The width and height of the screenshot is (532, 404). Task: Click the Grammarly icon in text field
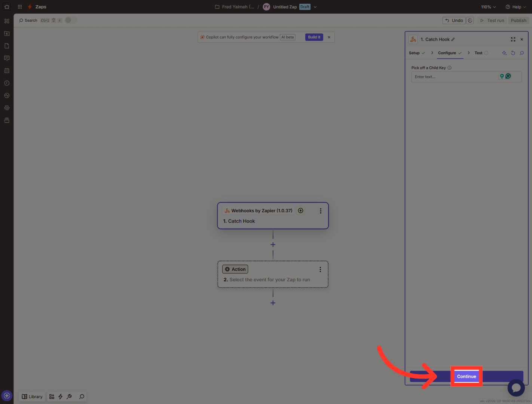pyautogui.click(x=508, y=76)
